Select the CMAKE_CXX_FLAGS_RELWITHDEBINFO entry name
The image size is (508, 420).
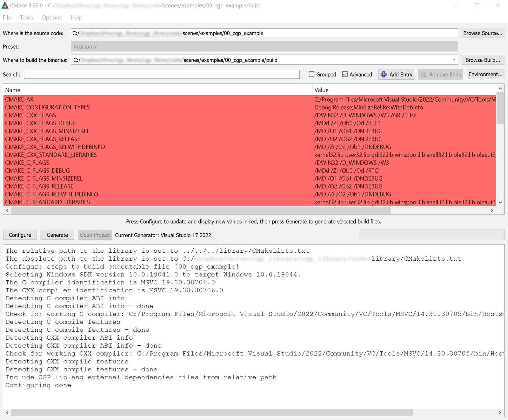[55, 147]
